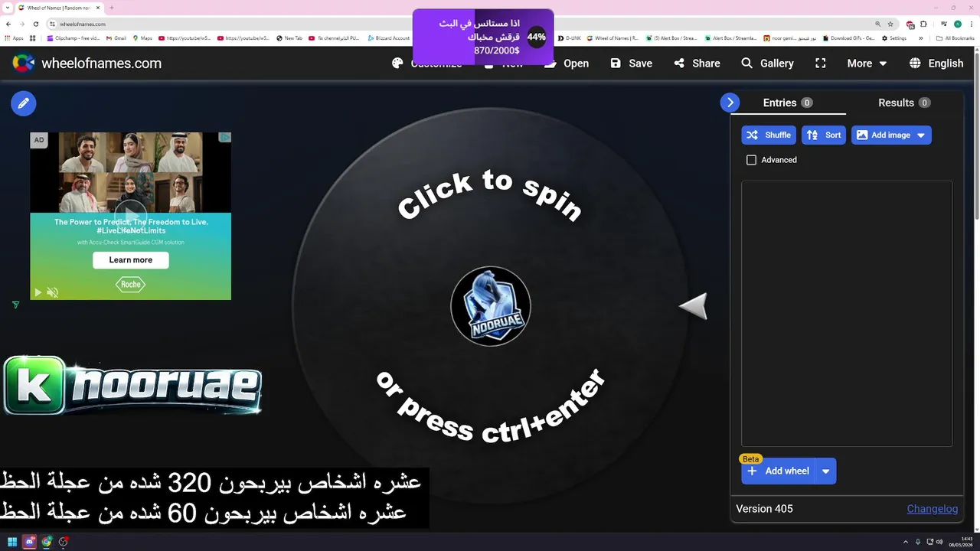Click the Add image button

pos(883,135)
